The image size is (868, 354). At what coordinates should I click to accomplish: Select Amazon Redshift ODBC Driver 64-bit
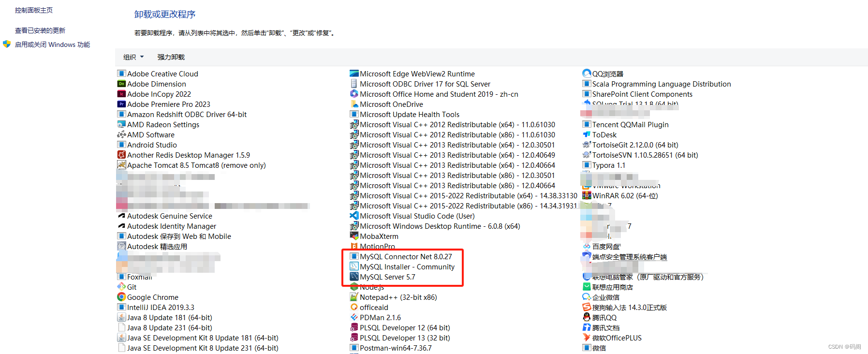tap(182, 114)
